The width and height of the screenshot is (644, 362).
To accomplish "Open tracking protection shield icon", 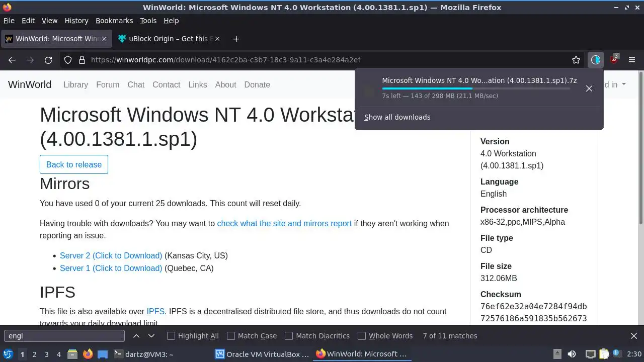I will tap(68, 60).
